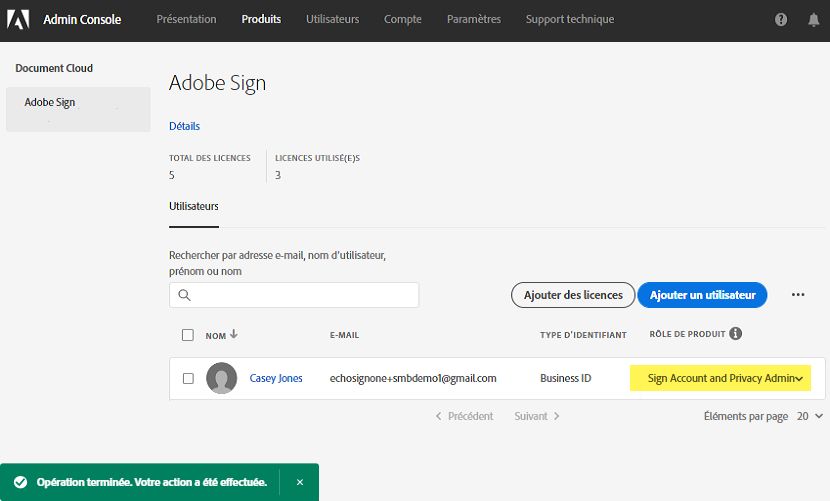Check the Casey Jones row checkbox
This screenshot has height=501, width=830.
pos(188,379)
